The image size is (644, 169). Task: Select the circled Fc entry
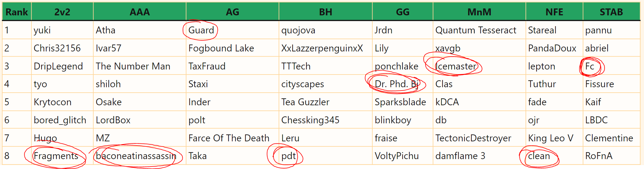tap(612, 66)
